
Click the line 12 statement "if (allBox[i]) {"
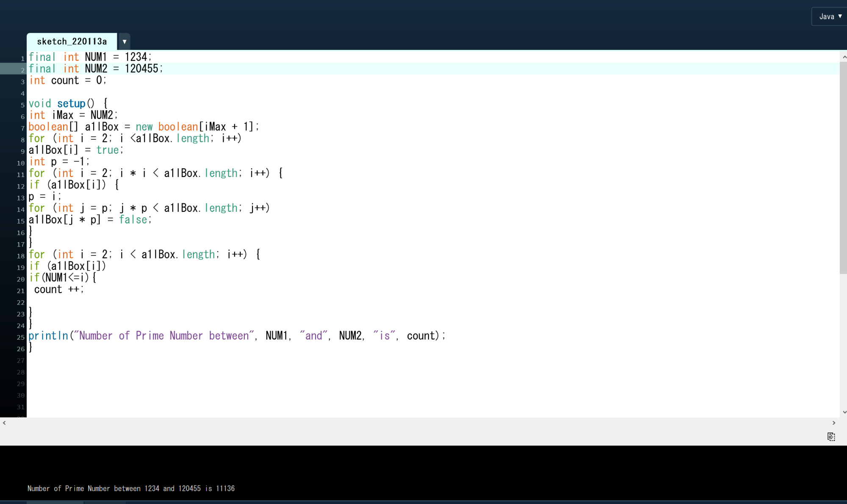coord(74,185)
